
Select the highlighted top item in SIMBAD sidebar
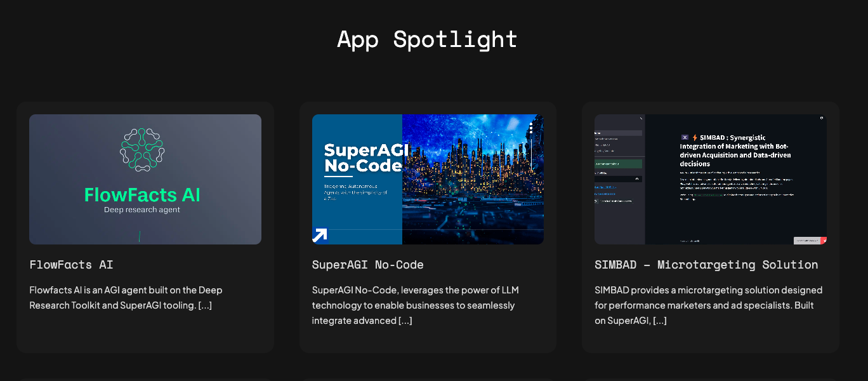coord(618,133)
